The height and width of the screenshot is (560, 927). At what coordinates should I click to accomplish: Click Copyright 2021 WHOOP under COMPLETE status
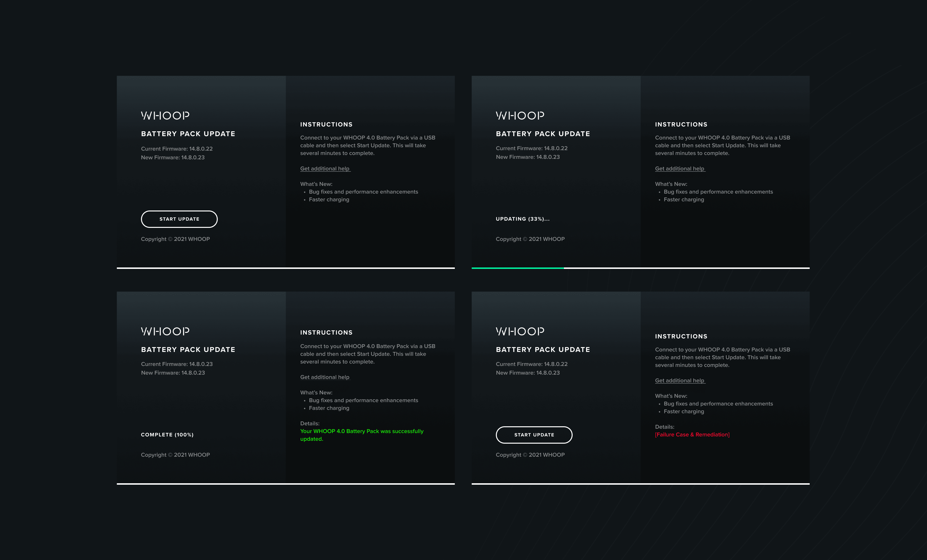click(x=175, y=455)
